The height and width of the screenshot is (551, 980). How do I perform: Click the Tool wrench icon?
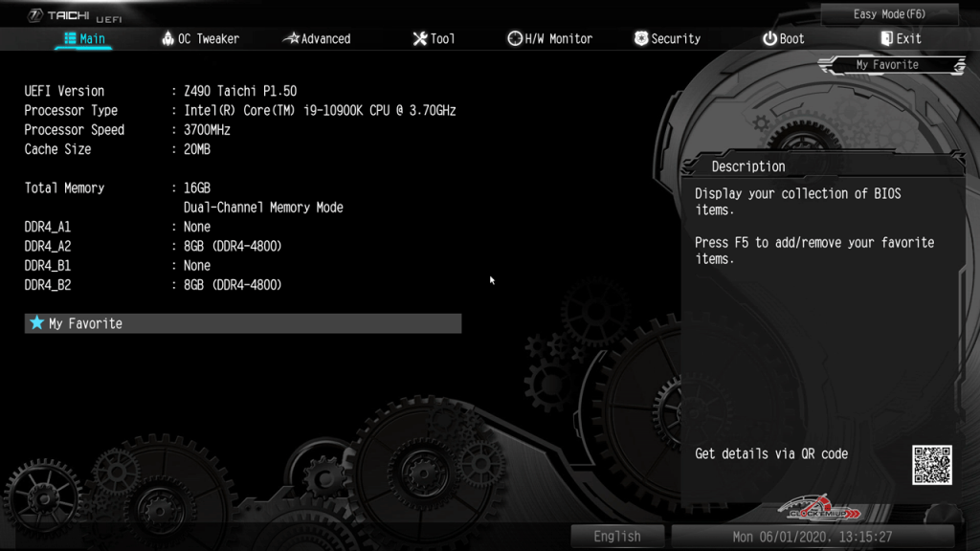[419, 39]
